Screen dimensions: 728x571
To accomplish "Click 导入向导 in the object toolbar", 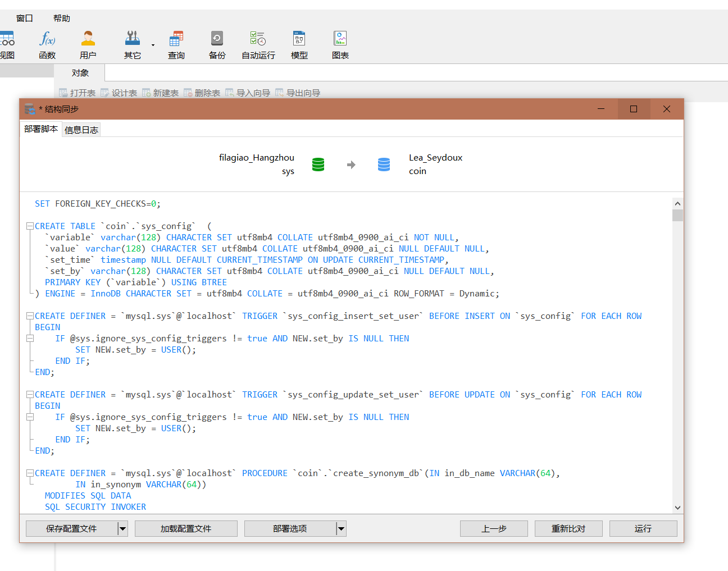I will (248, 93).
